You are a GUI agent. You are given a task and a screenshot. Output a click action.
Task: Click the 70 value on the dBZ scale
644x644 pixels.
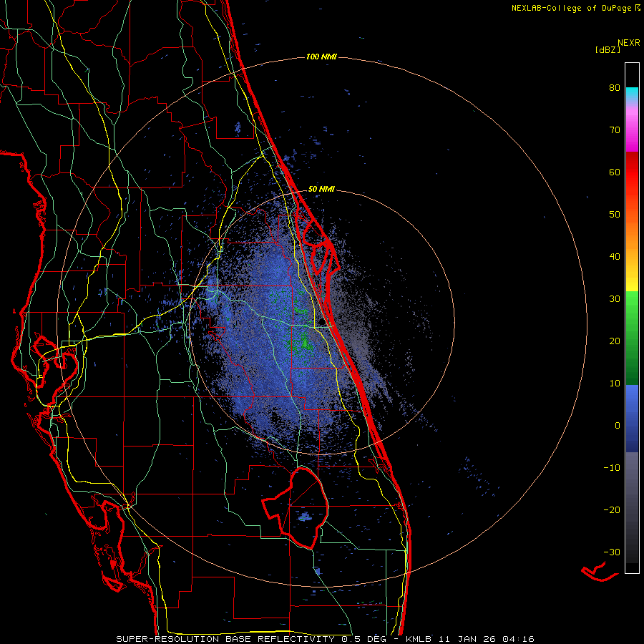coord(615,130)
